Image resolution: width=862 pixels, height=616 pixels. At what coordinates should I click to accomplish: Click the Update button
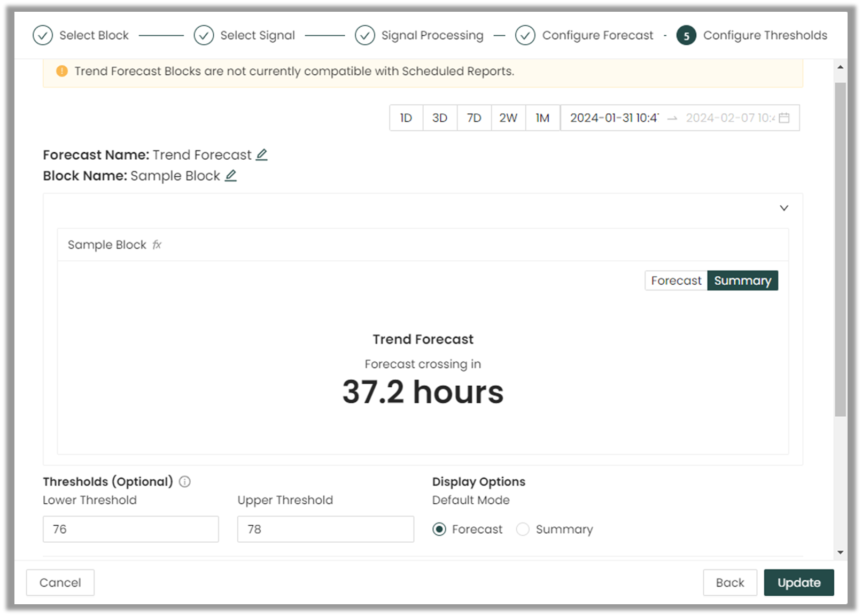tap(798, 582)
